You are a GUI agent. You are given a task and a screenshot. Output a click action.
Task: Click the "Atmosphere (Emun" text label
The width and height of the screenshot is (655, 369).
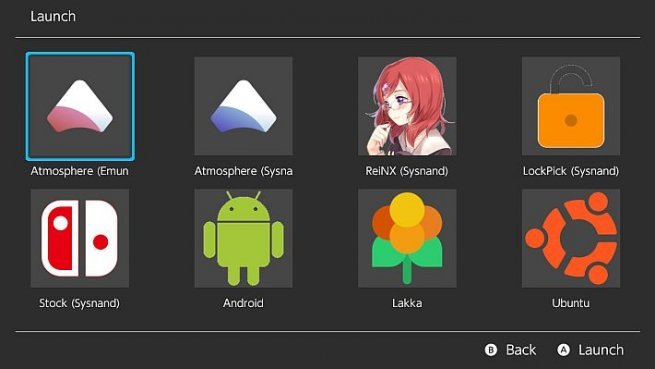click(x=79, y=171)
